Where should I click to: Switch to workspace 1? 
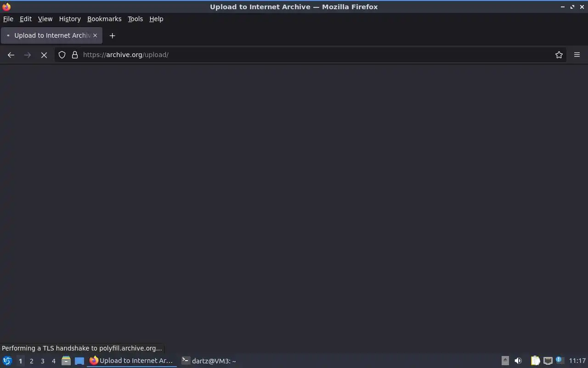click(x=20, y=361)
